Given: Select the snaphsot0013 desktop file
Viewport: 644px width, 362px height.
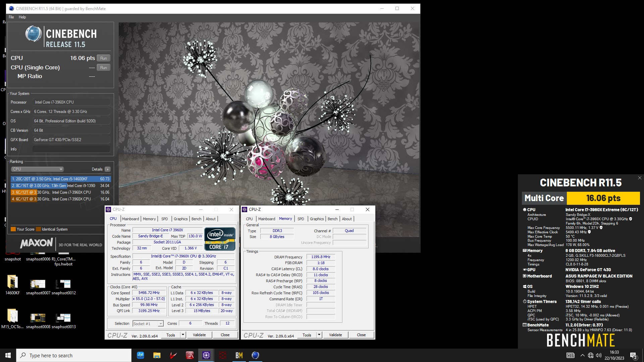Looking at the screenshot, I should pyautogui.click(x=63, y=321).
